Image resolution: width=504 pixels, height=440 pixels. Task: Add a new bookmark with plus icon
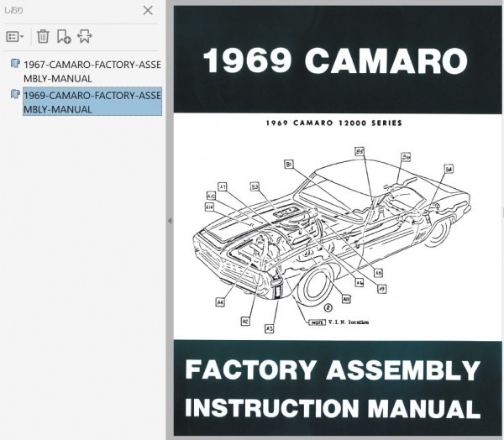pyautogui.click(x=64, y=36)
